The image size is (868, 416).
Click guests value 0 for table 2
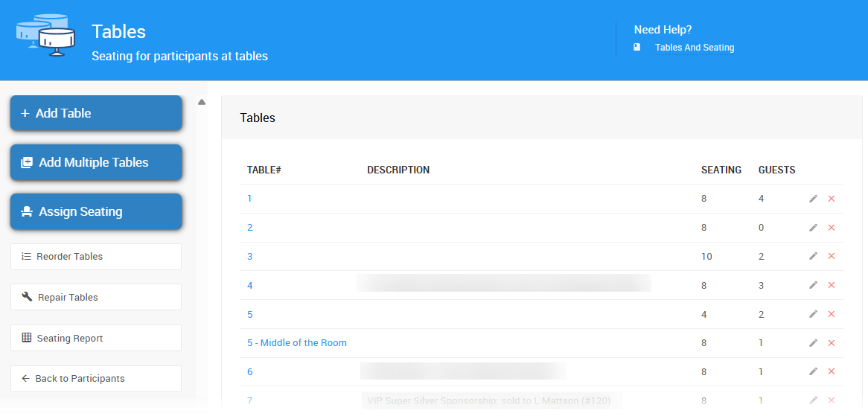click(761, 228)
